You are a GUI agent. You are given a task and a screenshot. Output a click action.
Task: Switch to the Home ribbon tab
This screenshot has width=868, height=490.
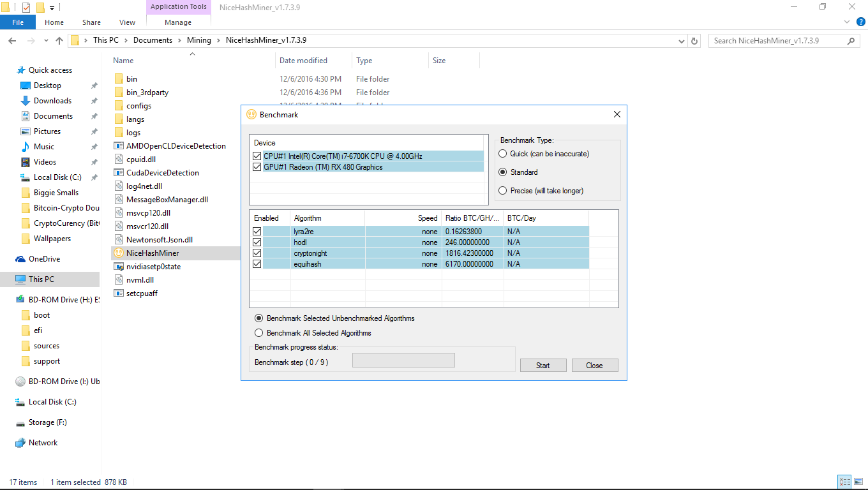coord(54,22)
